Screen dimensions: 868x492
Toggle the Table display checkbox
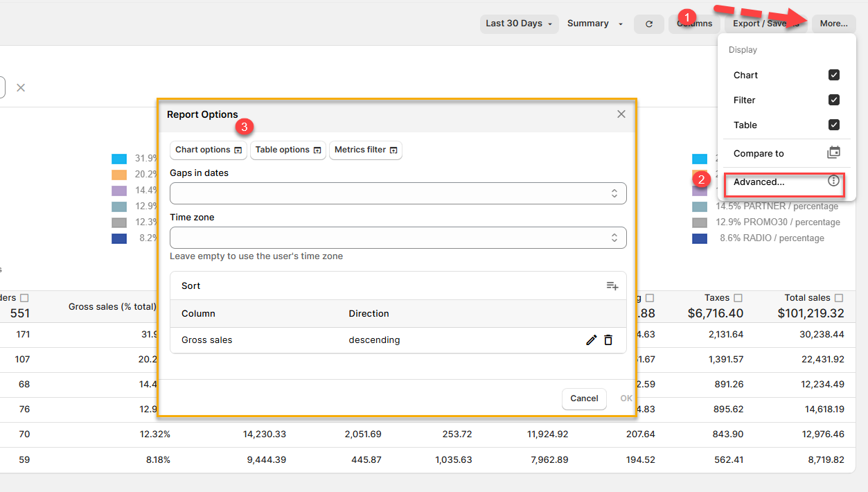(833, 125)
